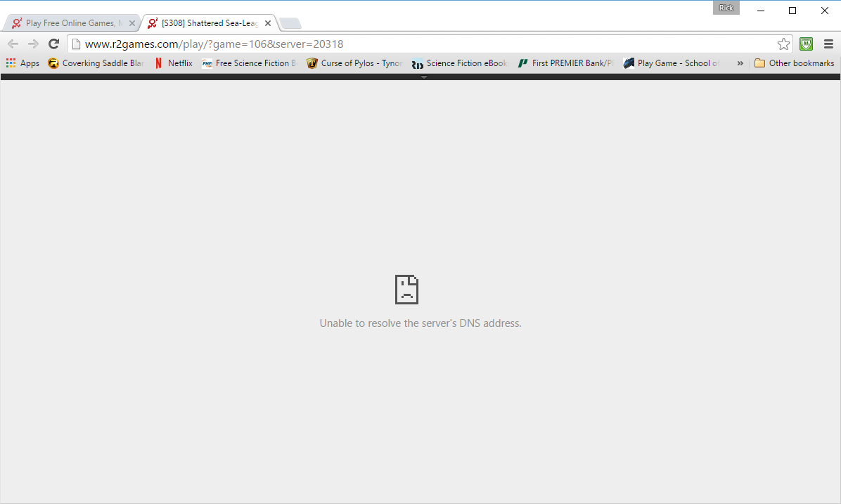Close the [S308] Shattered Sea tab
Viewport: 841px width, 504px height.
tap(267, 23)
